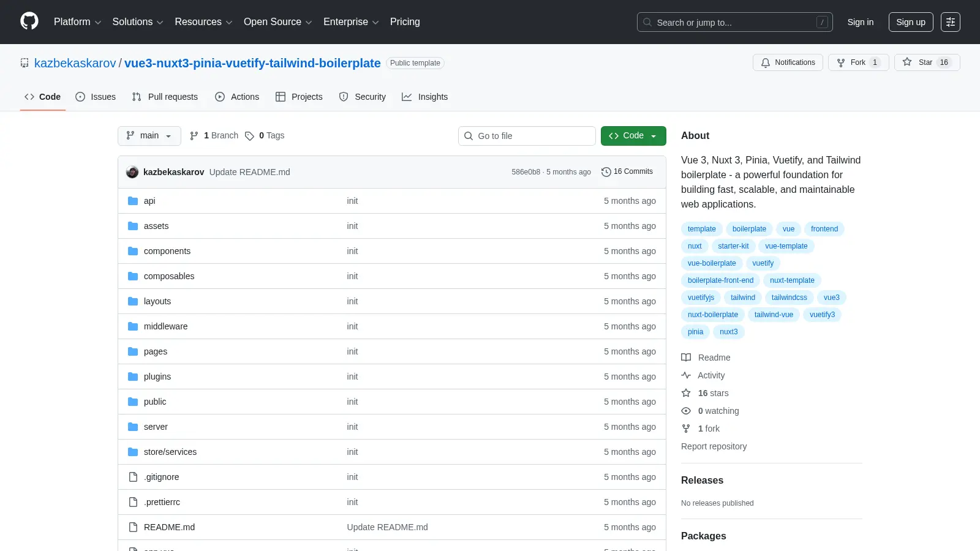Click the components folder icon
Viewport: 980px width, 551px height.
tap(133, 251)
